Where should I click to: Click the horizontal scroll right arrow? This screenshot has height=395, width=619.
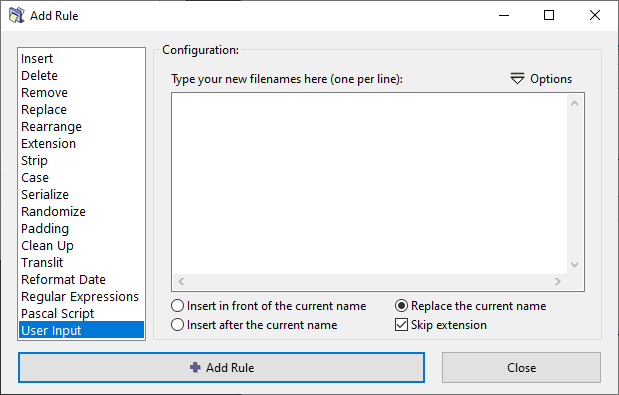558,281
